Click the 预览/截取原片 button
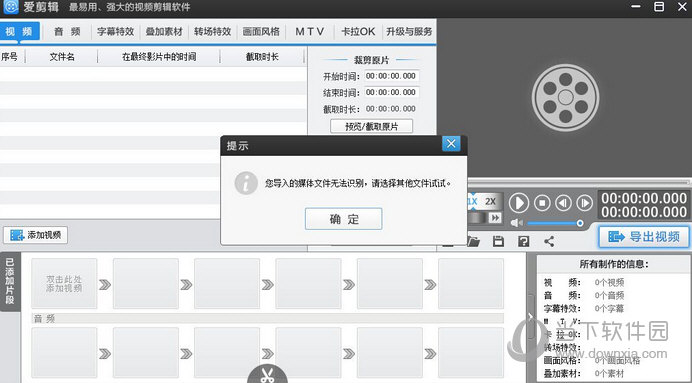 point(371,126)
